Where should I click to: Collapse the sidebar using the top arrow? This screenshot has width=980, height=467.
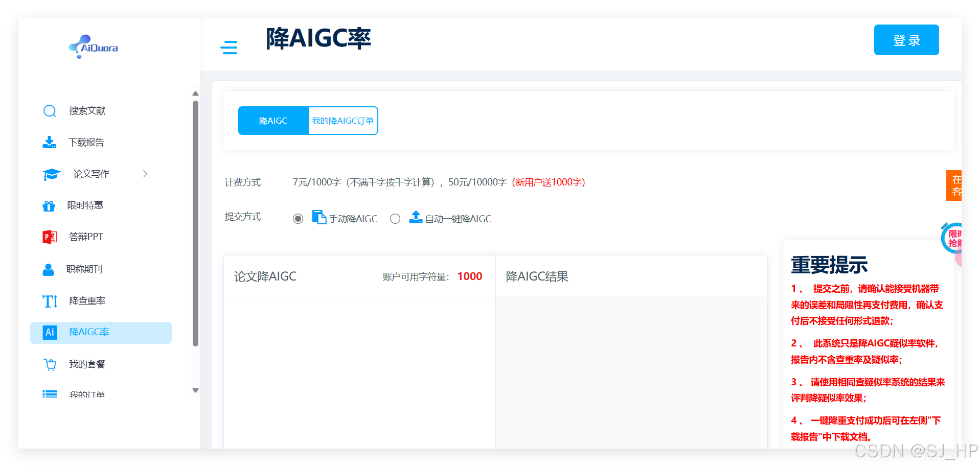pos(195,94)
